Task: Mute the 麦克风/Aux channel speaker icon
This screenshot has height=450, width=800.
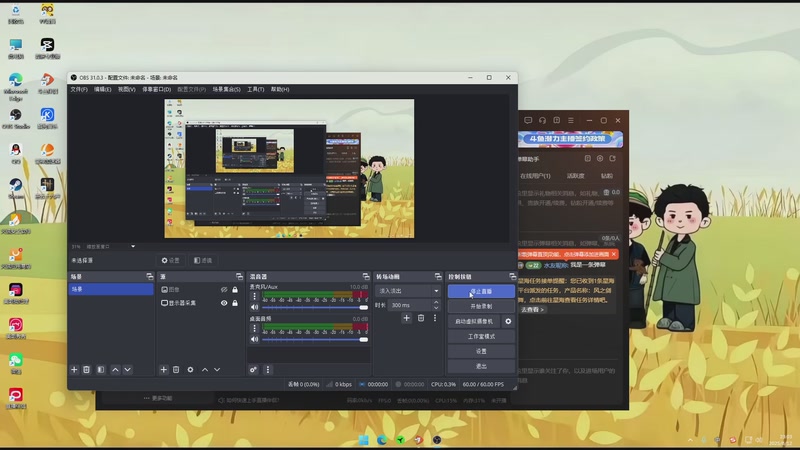Action: [x=255, y=307]
